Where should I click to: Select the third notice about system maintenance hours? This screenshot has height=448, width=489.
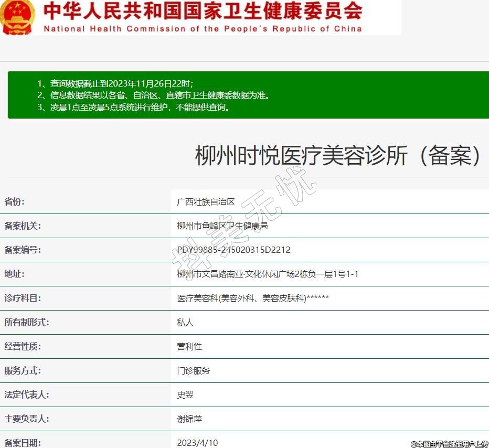click(x=134, y=108)
